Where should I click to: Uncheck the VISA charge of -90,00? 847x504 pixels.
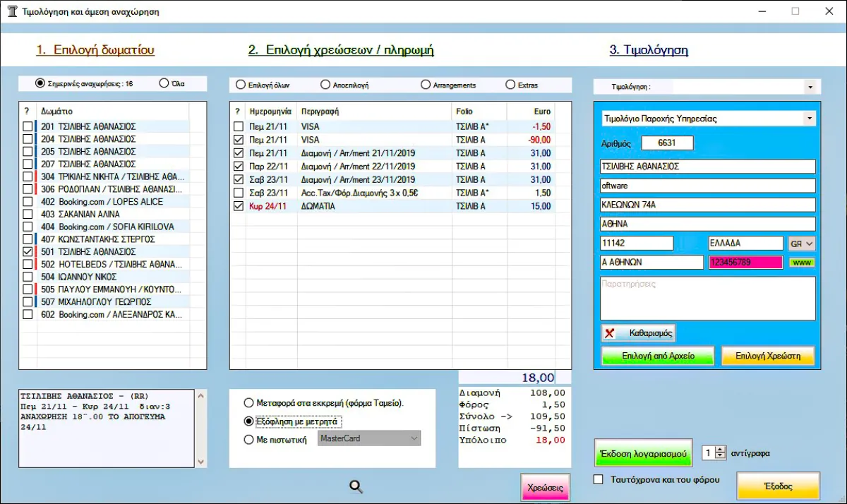(239, 140)
